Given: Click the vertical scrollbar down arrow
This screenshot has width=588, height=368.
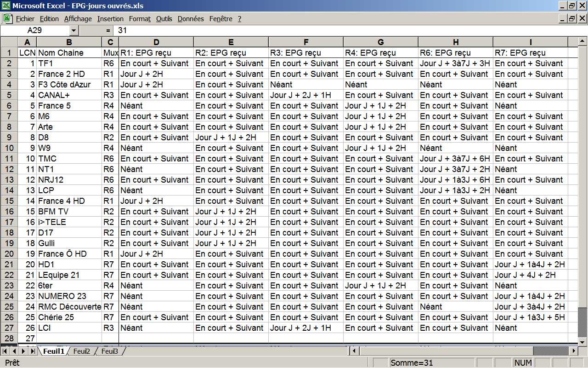Looking at the screenshot, I should [x=582, y=342].
